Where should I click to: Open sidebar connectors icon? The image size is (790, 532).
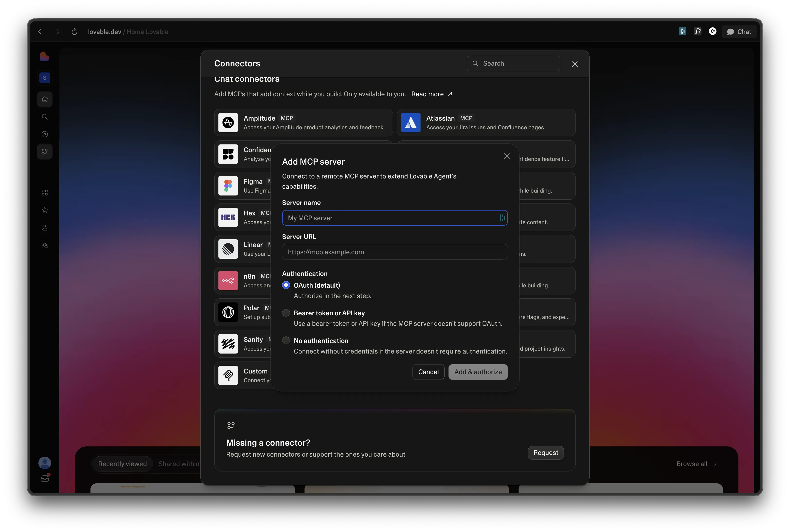[45, 152]
